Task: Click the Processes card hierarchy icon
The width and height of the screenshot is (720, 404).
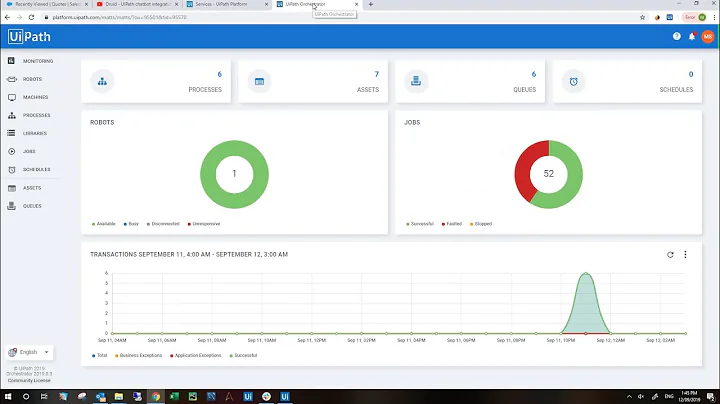Action: pyautogui.click(x=102, y=82)
